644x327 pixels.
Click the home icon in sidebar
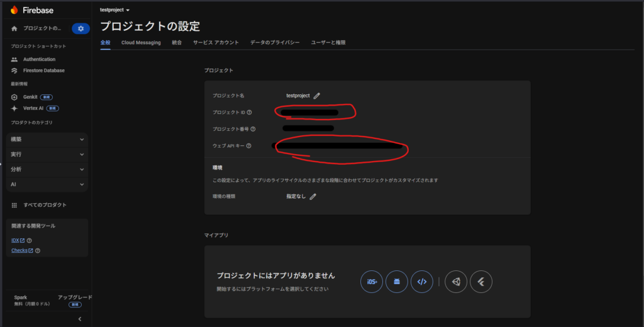(x=14, y=29)
